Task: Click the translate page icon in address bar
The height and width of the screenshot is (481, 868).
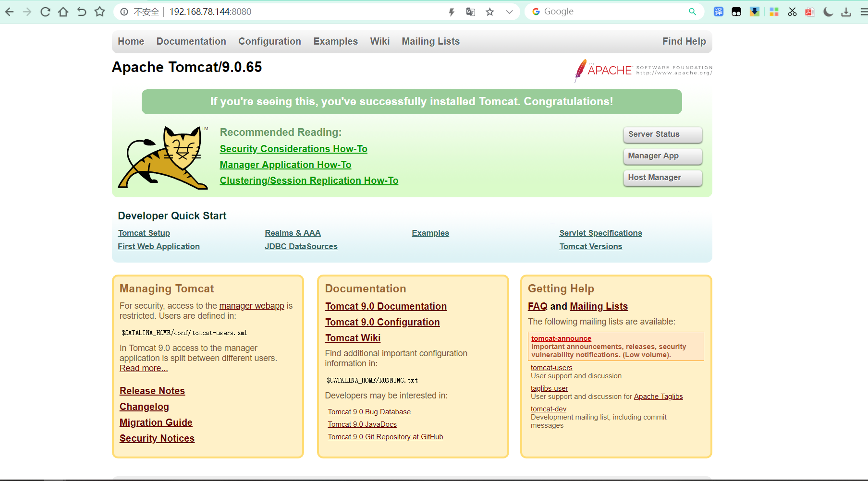Action: [x=470, y=12]
